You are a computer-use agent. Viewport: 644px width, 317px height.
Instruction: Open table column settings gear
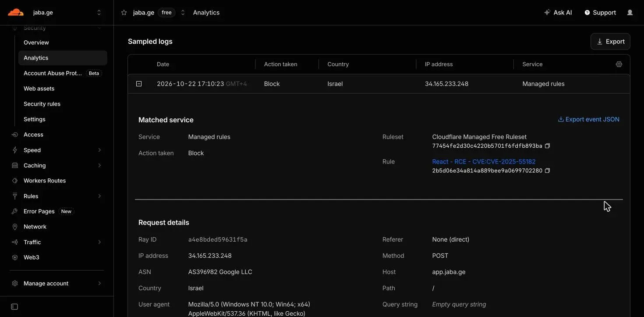619,64
